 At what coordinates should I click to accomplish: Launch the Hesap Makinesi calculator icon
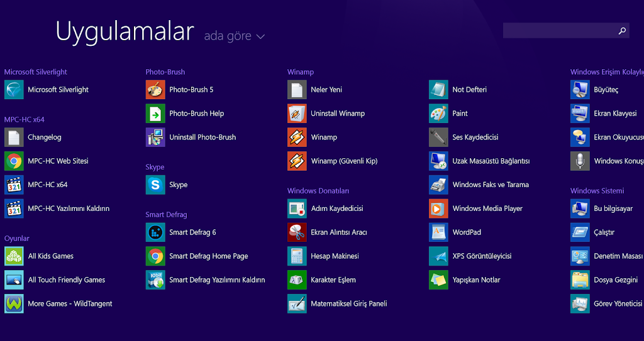(x=297, y=256)
